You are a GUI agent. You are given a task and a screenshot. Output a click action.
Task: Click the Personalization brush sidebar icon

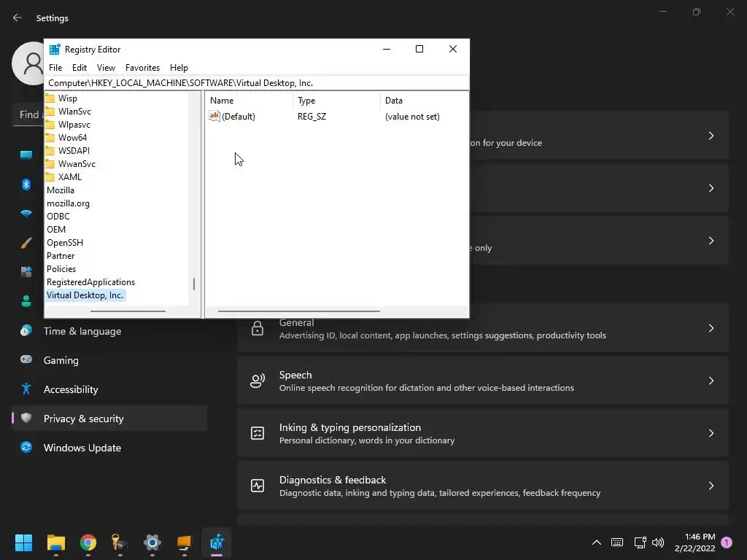26,243
